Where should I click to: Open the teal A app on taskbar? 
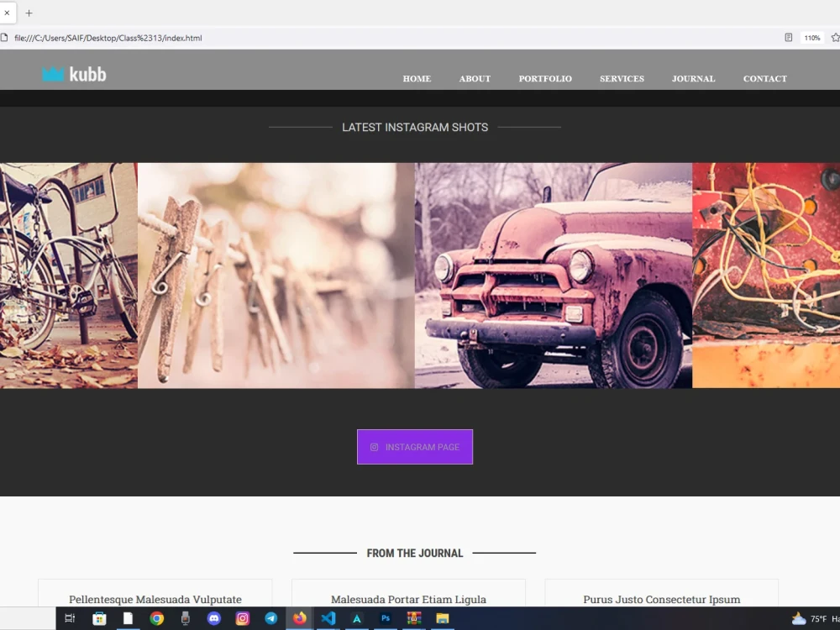point(357,618)
